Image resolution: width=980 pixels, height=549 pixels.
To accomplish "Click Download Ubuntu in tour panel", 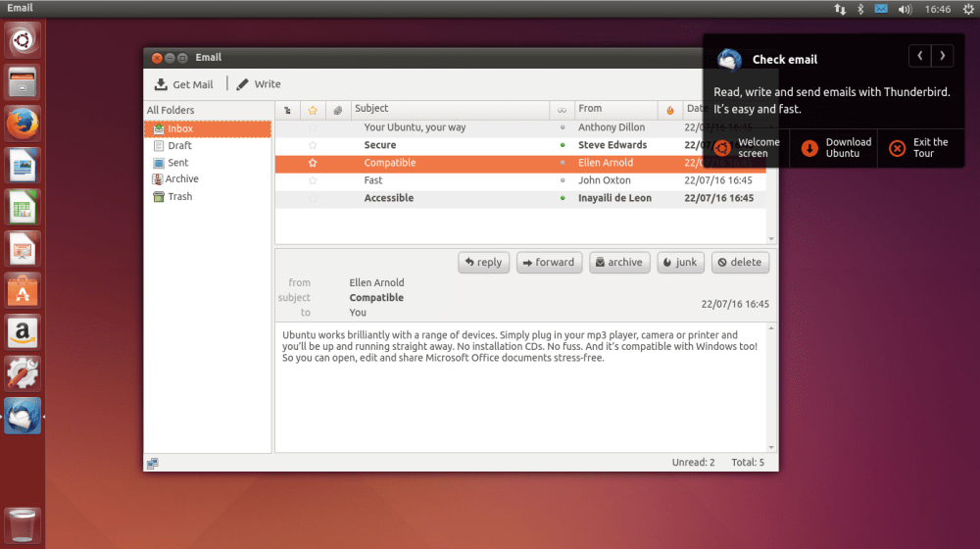I will pos(834,148).
